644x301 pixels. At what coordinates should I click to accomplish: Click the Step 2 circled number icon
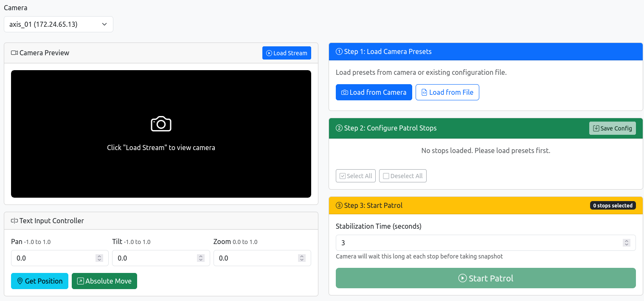pos(339,128)
